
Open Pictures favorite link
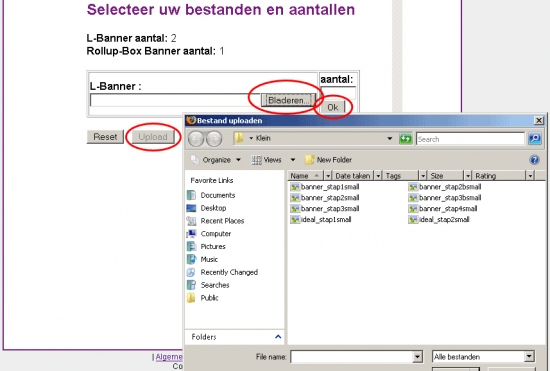click(x=206, y=247)
